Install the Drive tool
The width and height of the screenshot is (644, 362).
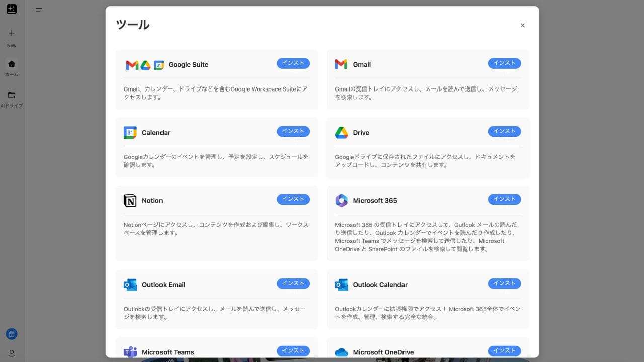pos(504,131)
